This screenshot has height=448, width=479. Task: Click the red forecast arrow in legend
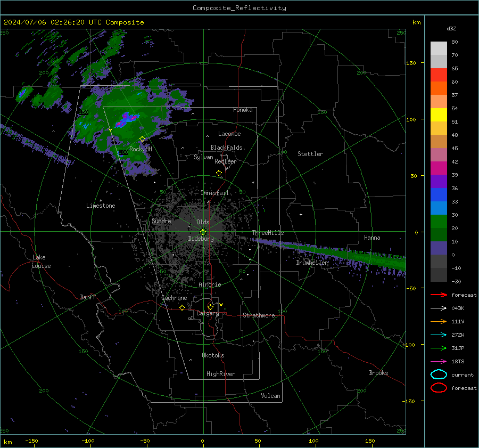(439, 295)
